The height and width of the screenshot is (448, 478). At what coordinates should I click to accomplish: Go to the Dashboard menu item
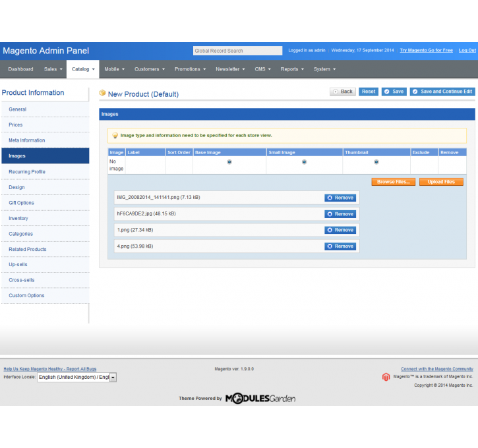click(20, 69)
